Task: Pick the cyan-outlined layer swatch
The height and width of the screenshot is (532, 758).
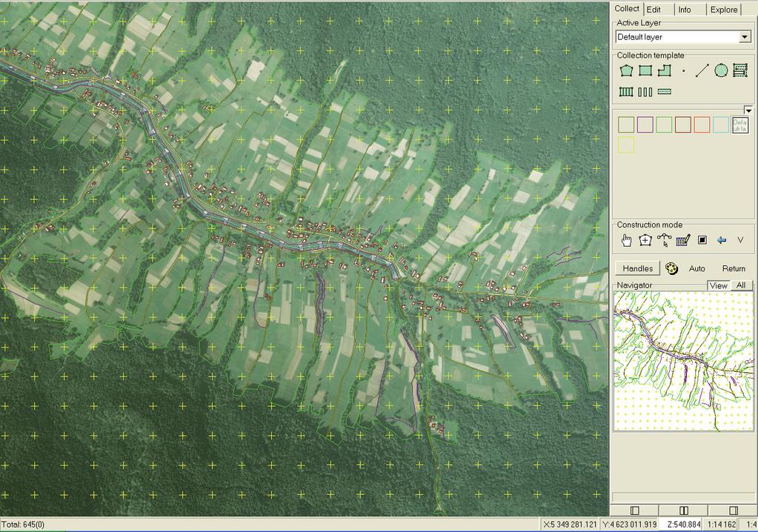Action: pyautogui.click(x=721, y=124)
